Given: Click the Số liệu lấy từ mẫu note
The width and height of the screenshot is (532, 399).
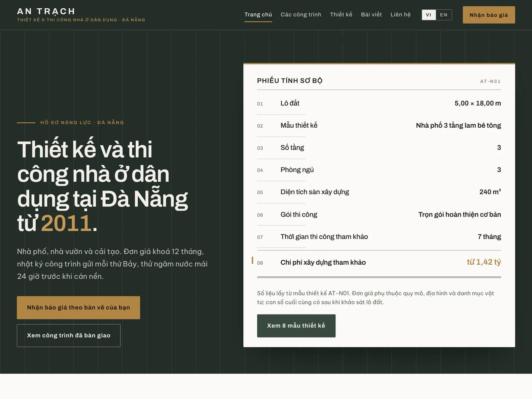Looking at the screenshot, I should 375,298.
